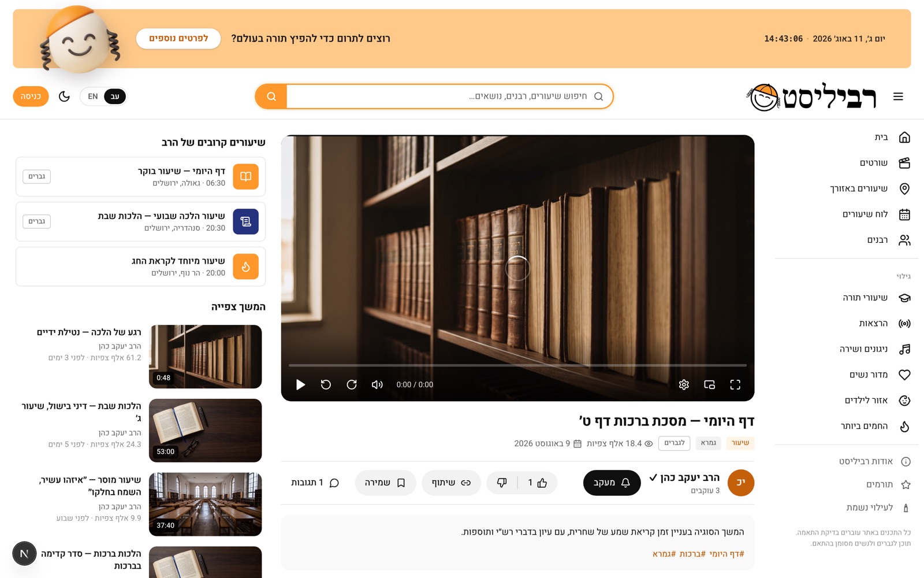Open the רגע של הלכה — נטילת ידיים title
This screenshot has width=924, height=578.
[89, 332]
